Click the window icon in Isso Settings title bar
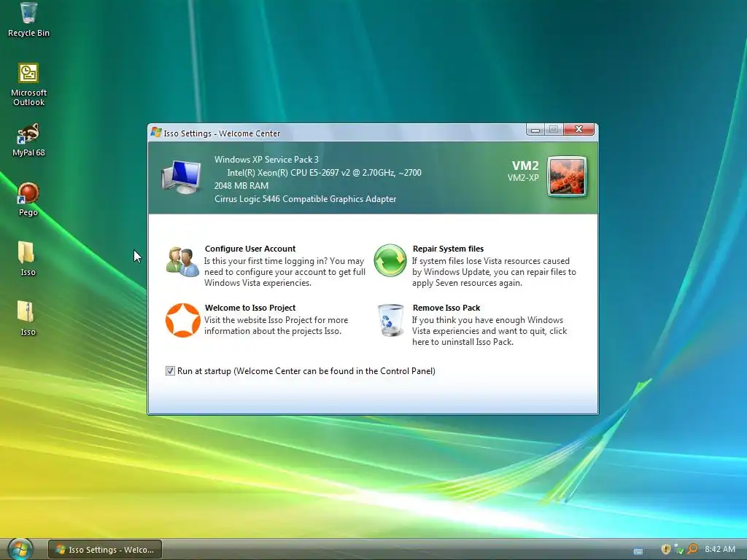This screenshot has height=560, width=747. click(x=156, y=132)
